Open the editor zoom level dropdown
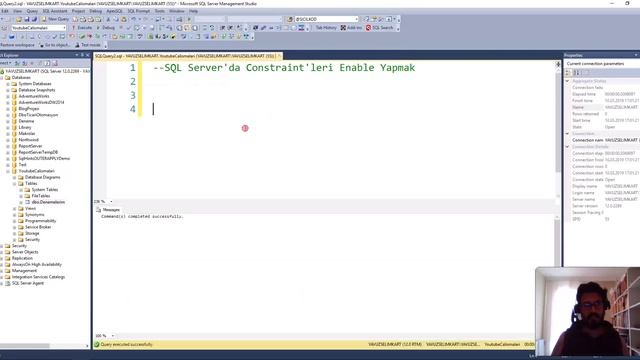 [111, 202]
